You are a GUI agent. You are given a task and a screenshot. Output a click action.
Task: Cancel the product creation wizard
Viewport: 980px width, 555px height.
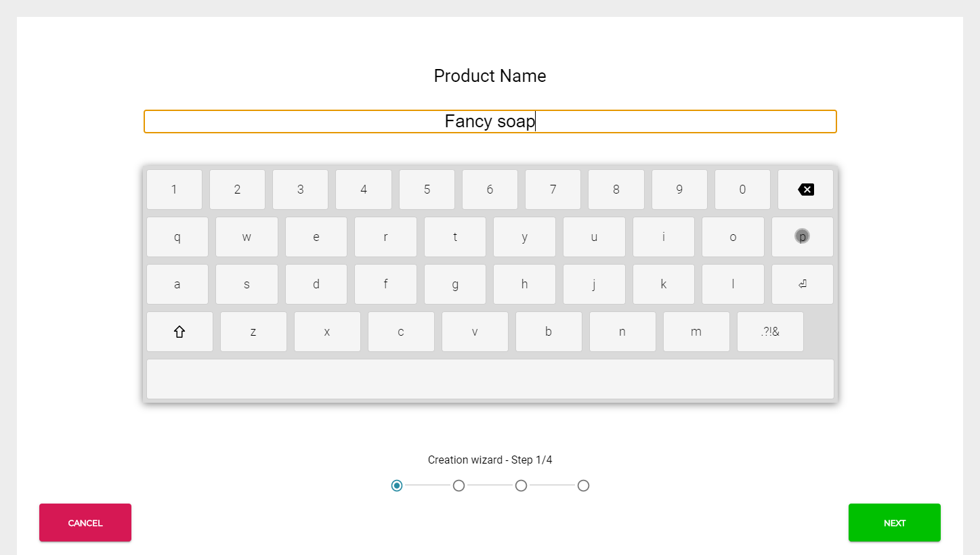pyautogui.click(x=85, y=523)
